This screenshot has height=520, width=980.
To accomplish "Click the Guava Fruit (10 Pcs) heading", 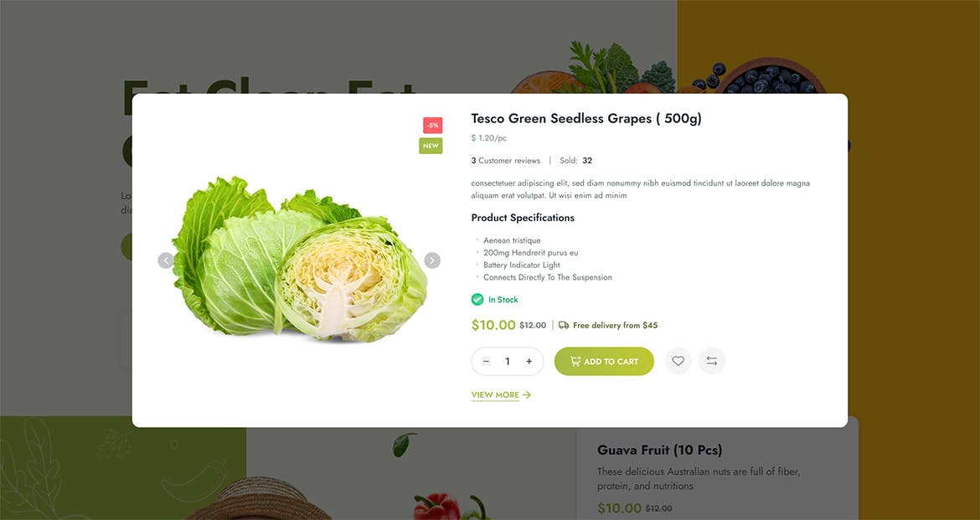I will coord(659,450).
